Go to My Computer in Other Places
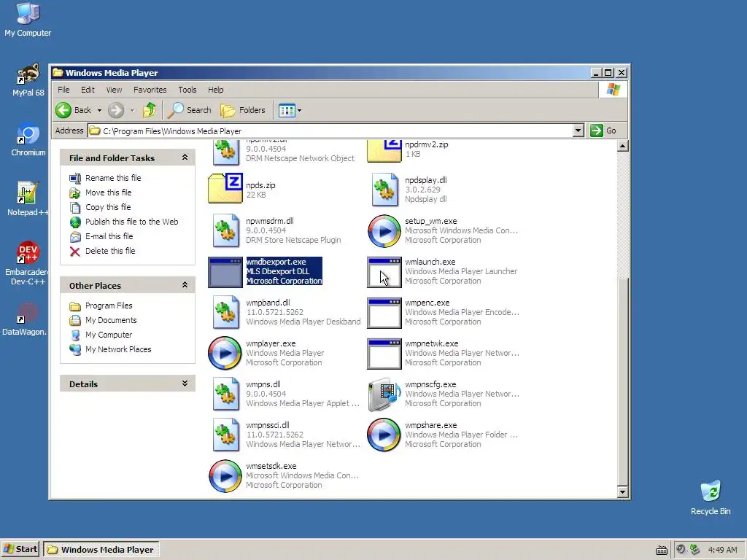This screenshot has height=560, width=747. coord(109,335)
